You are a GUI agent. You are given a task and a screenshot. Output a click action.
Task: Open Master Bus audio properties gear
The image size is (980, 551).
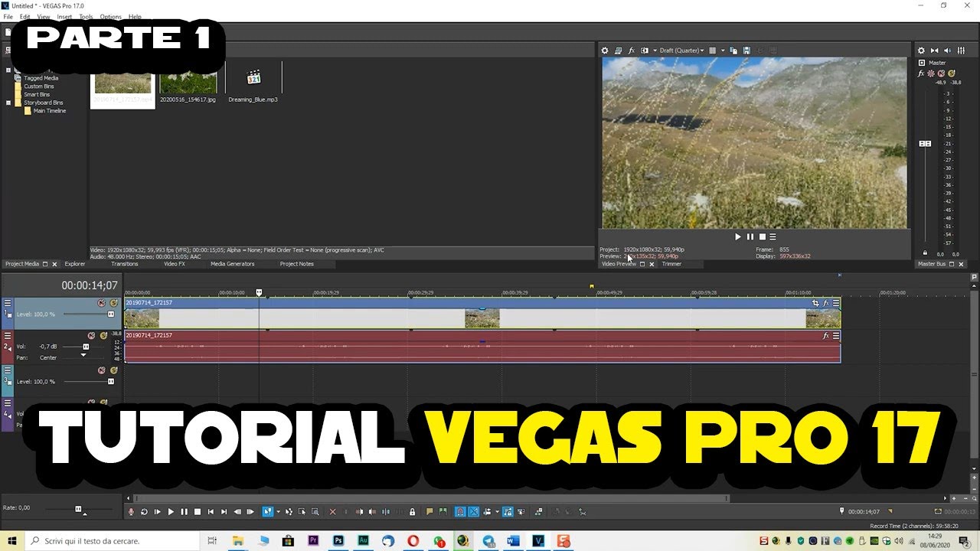pyautogui.click(x=921, y=51)
